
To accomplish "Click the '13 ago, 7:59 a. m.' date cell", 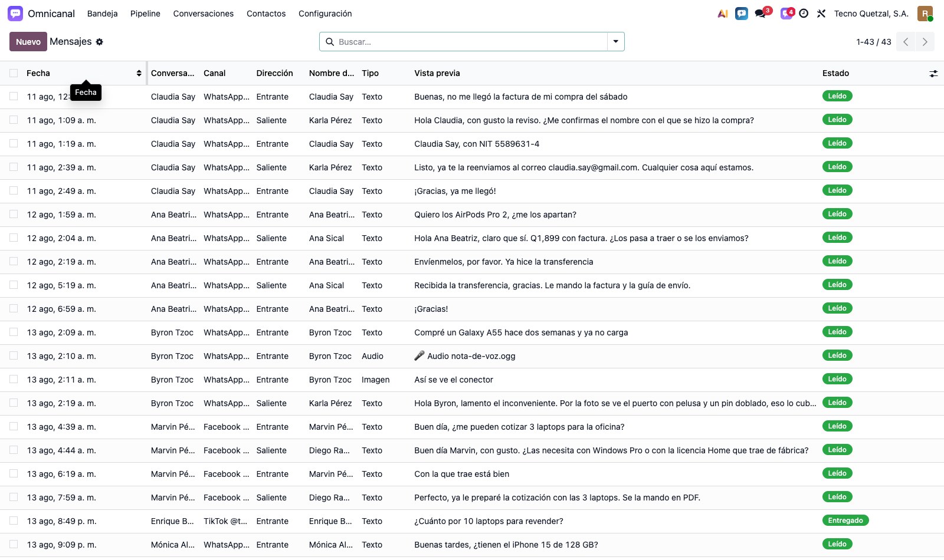I will 61,498.
